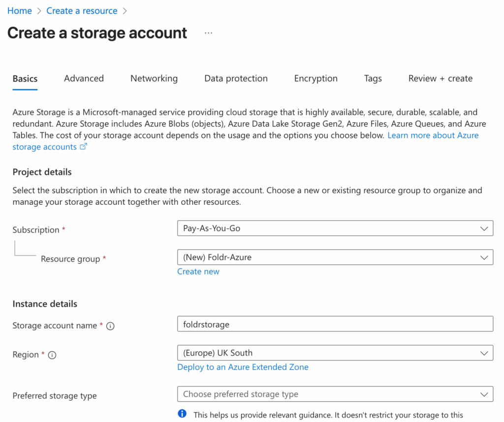Open the ellipsis more options menu
The height and width of the screenshot is (422, 504).
[x=209, y=33]
